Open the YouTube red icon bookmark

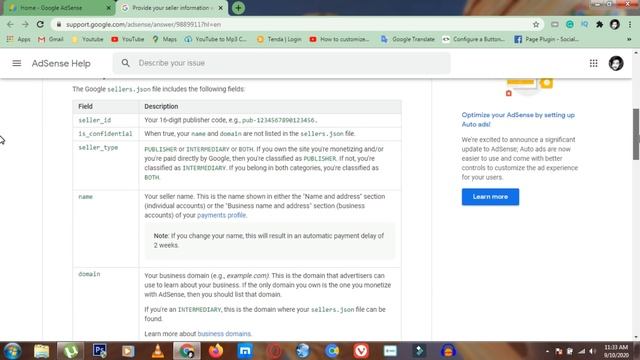point(128,39)
